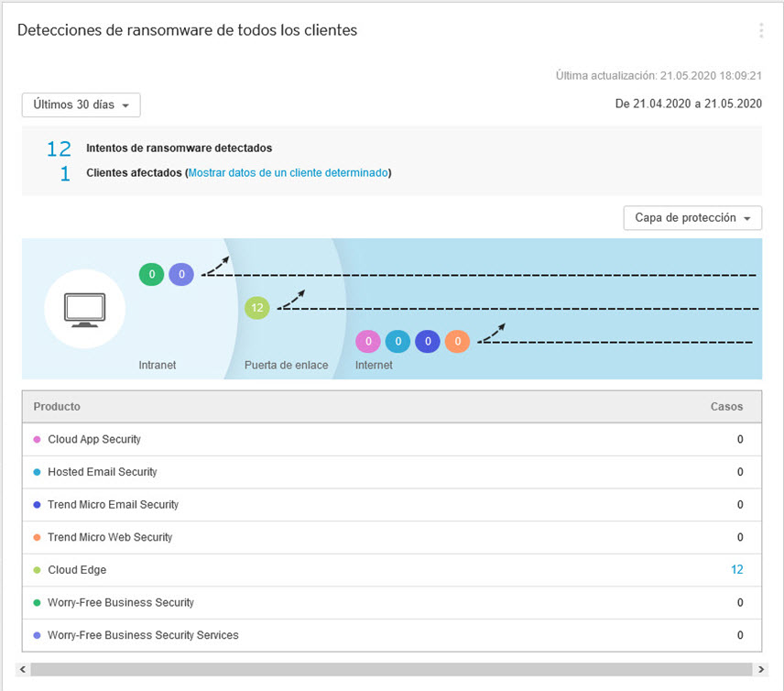Screen dimensions: 784x691
Task: Open the widget options kebab menu
Action: click(760, 31)
